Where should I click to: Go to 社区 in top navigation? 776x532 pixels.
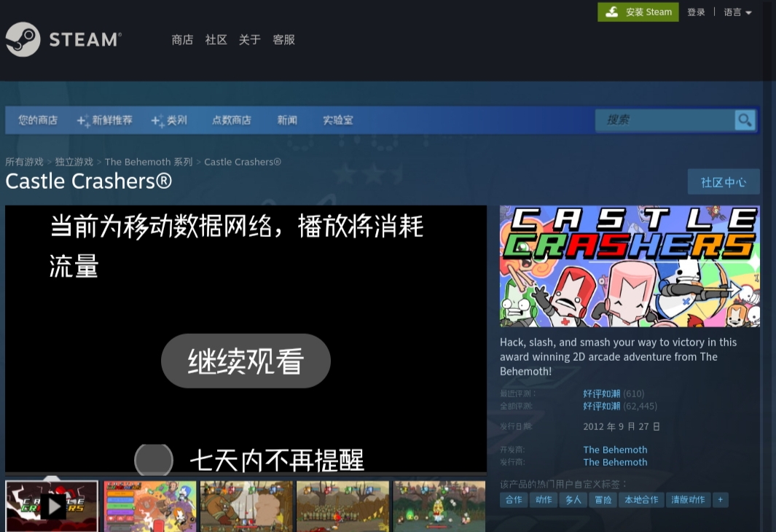tap(216, 39)
